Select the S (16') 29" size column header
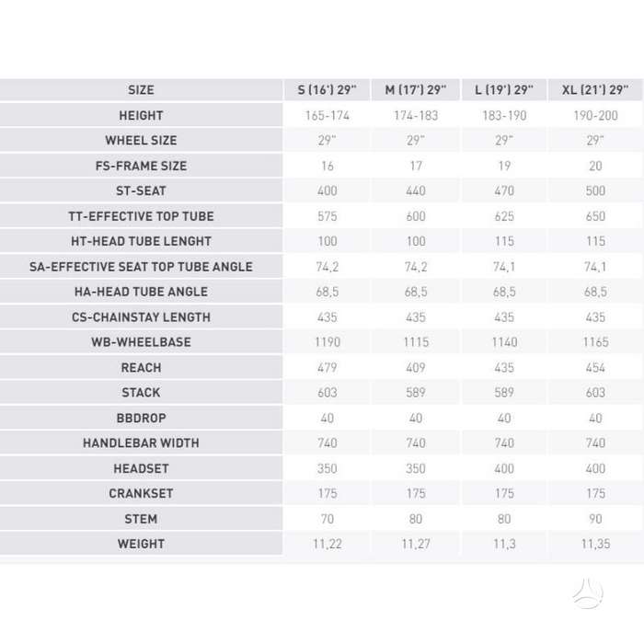 [x=327, y=90]
